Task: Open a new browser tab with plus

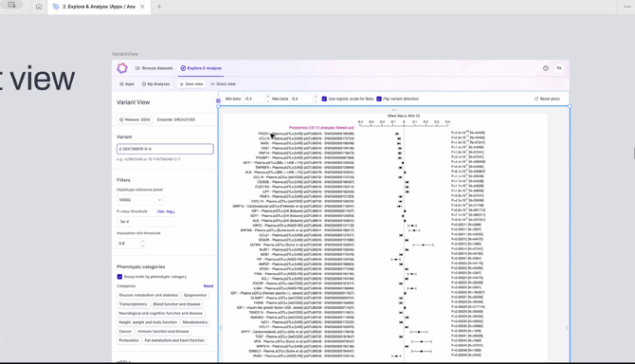Action: point(159,7)
